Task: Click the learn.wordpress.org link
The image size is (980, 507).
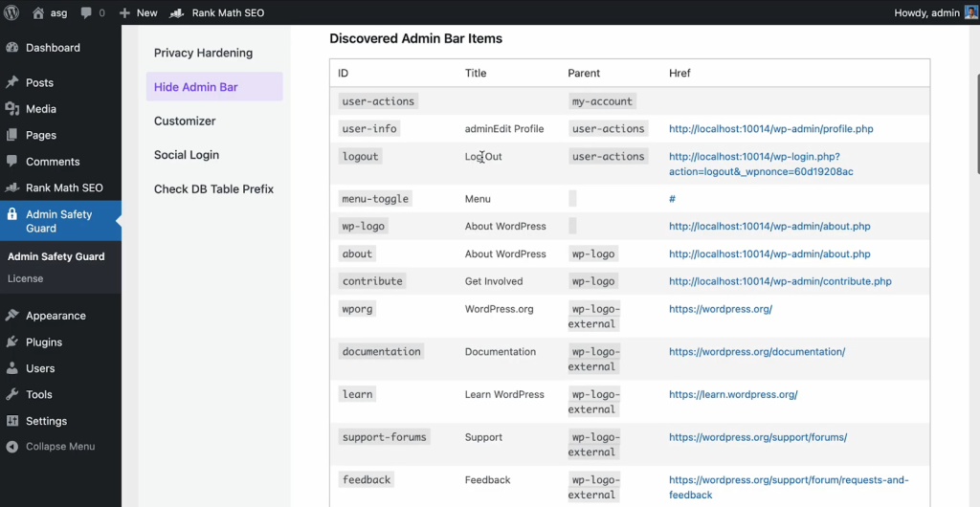Action: click(x=732, y=395)
